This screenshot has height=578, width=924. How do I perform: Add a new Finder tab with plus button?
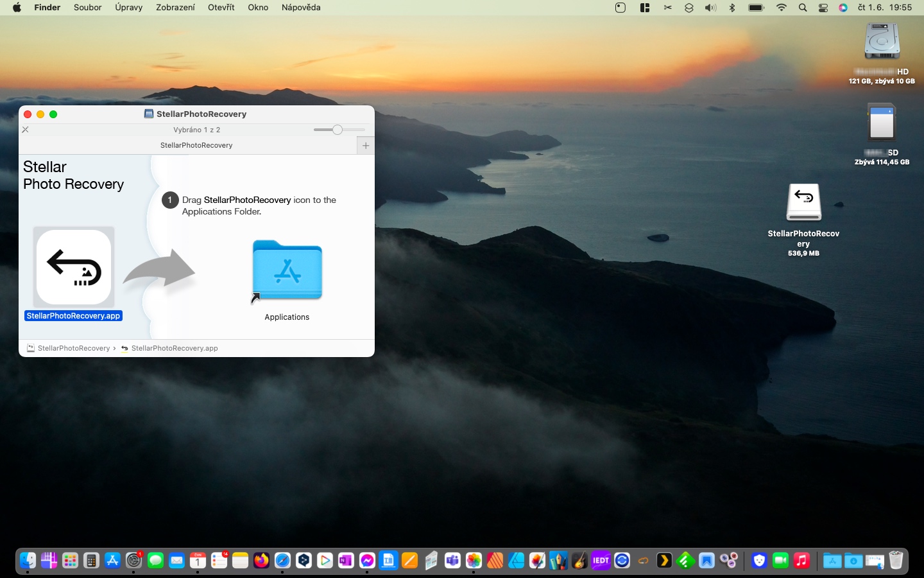click(366, 145)
